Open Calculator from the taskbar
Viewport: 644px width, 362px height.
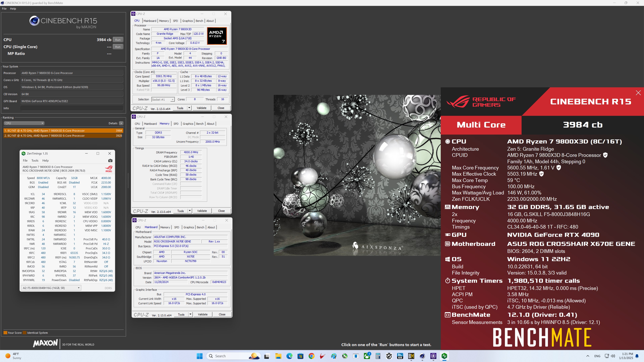pyautogui.click(x=378, y=356)
